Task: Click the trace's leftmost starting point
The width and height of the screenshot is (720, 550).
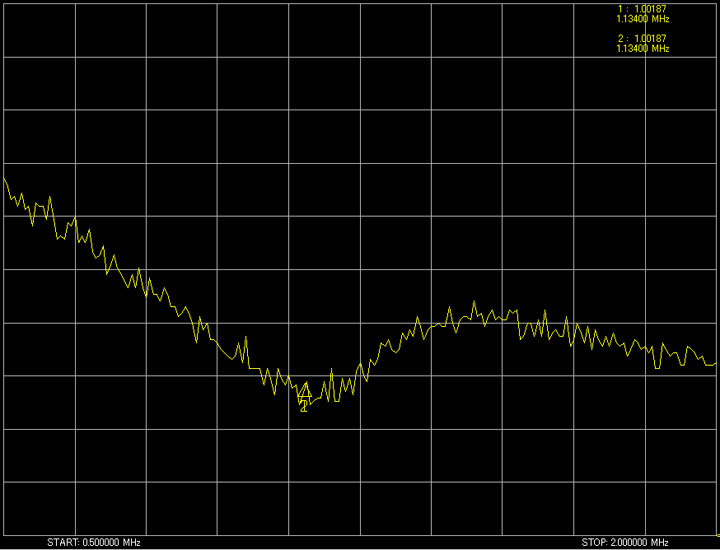Action: pyautogui.click(x=4, y=178)
